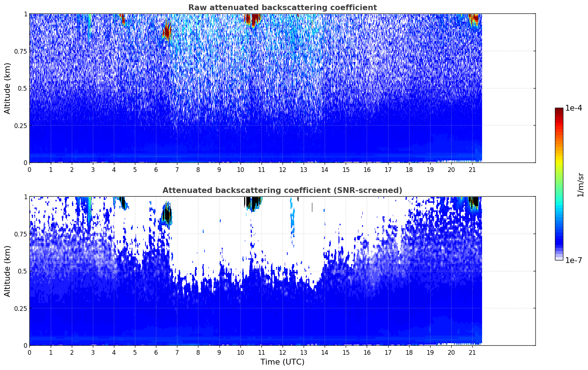Click the 0.5 altitude tick on bottom plot

coord(23,271)
